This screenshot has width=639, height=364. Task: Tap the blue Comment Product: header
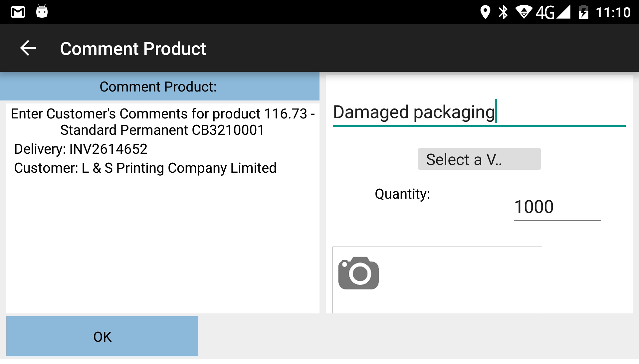(x=160, y=87)
